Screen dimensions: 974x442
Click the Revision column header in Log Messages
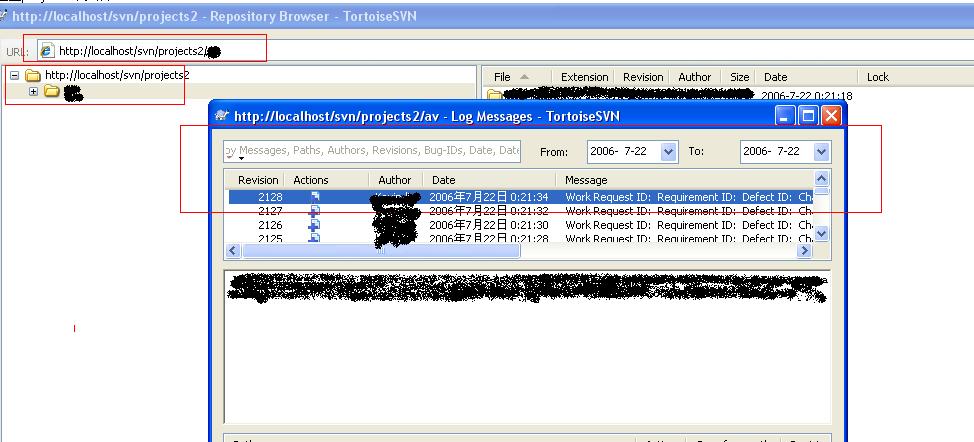[258, 180]
